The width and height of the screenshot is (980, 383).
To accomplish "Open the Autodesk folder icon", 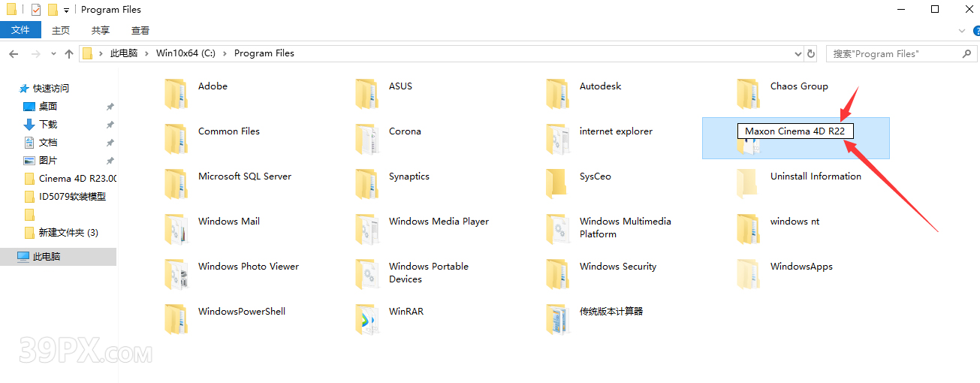I will coord(557,94).
